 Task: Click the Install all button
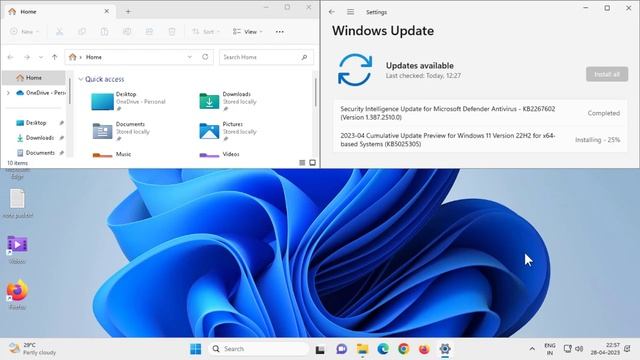click(607, 74)
